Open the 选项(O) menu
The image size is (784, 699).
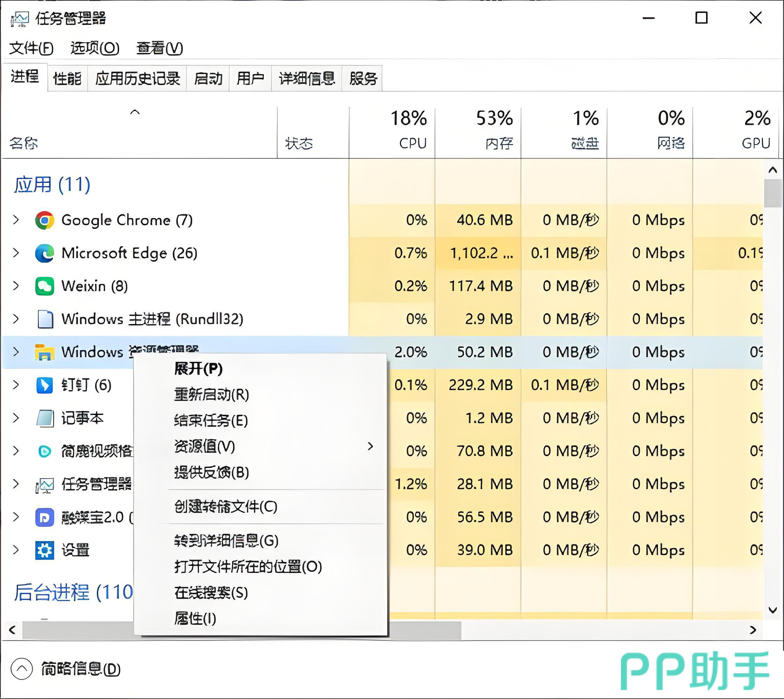coord(94,48)
